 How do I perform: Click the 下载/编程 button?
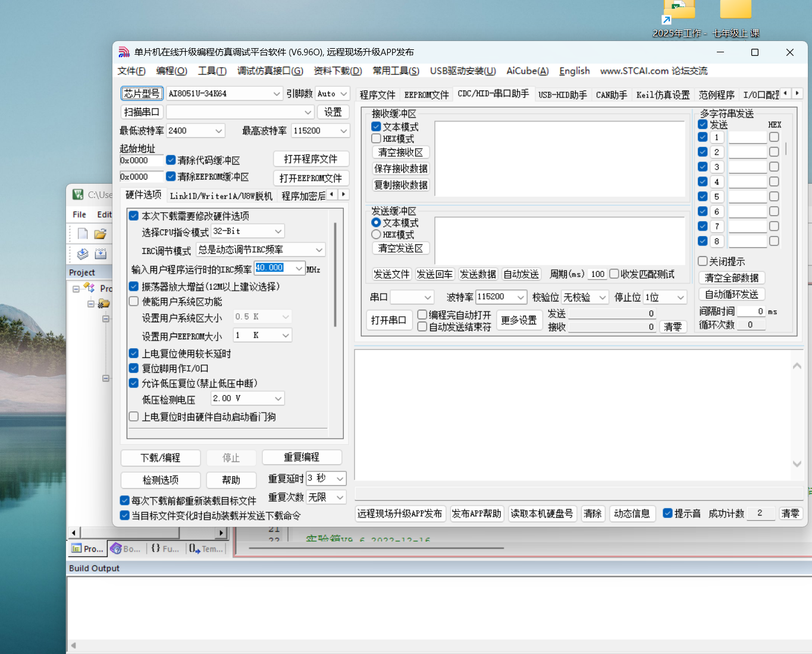click(x=160, y=458)
